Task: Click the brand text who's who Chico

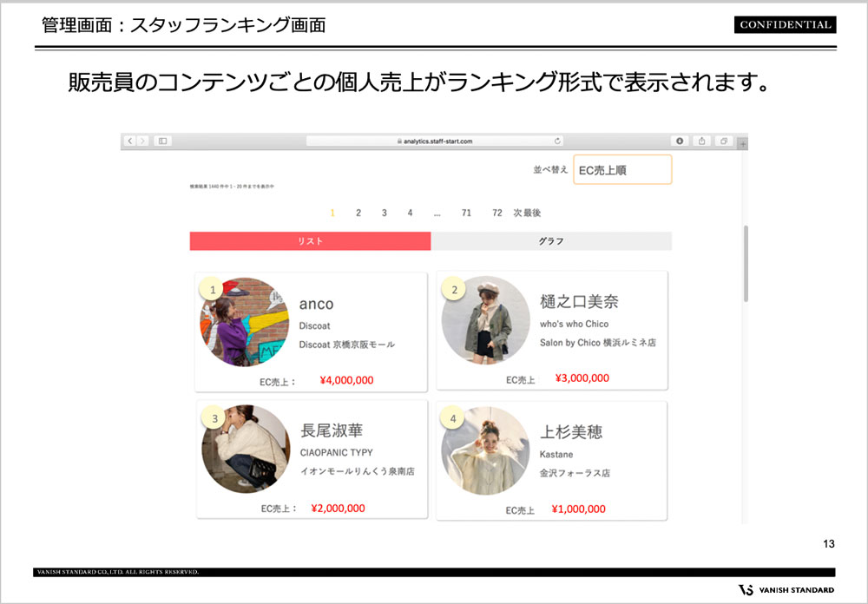Action: pyautogui.click(x=574, y=324)
